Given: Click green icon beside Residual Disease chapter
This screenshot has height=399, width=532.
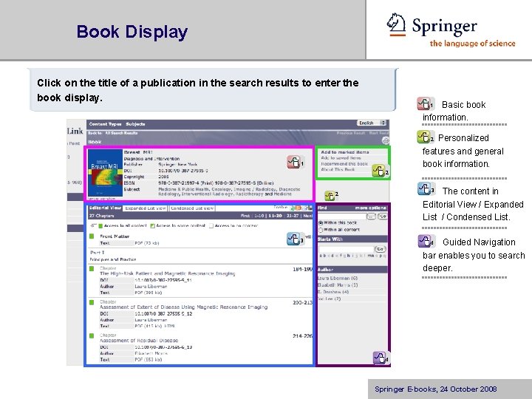Looking at the screenshot, I should pos(92,336).
